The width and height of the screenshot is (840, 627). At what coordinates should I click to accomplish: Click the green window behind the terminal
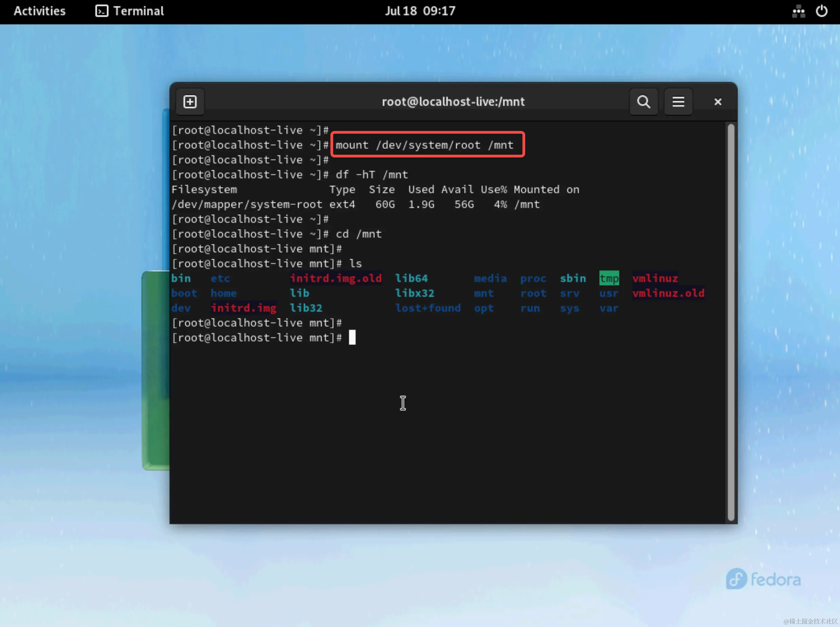click(x=156, y=370)
